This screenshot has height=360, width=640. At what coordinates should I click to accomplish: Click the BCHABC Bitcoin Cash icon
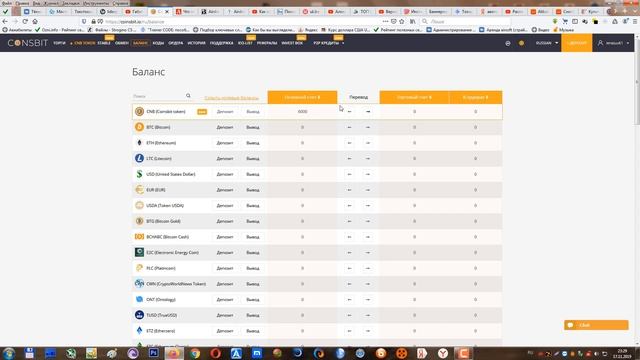(140, 237)
